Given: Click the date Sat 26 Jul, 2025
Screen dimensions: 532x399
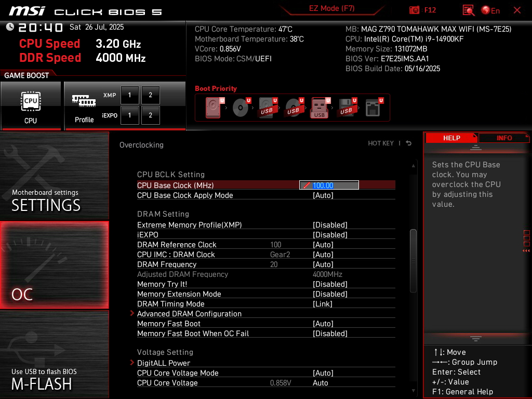Looking at the screenshot, I should (97, 27).
